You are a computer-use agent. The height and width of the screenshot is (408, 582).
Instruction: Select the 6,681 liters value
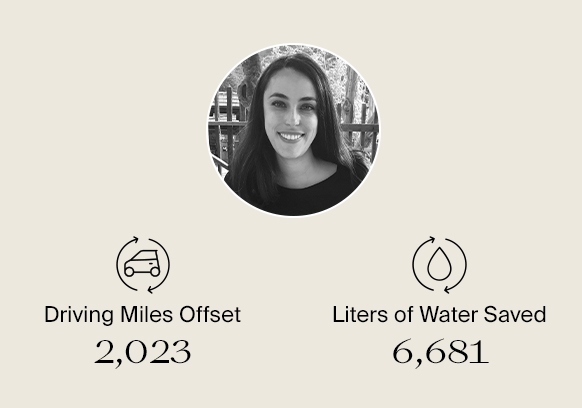click(x=440, y=352)
